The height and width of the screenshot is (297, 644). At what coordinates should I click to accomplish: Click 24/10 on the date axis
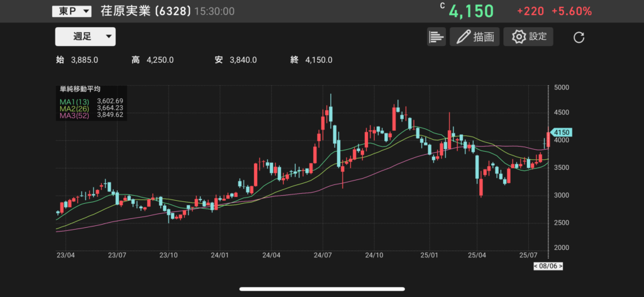coord(374,255)
